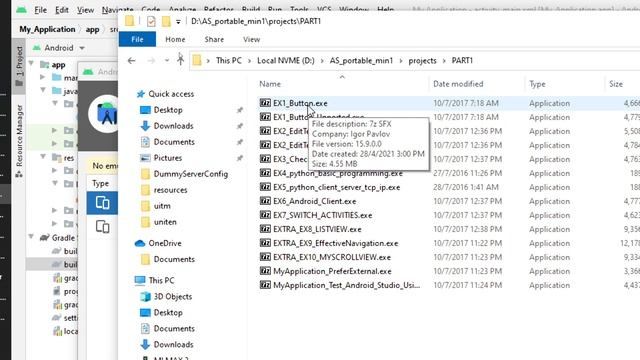Open Documents under Quick access

coord(174,142)
